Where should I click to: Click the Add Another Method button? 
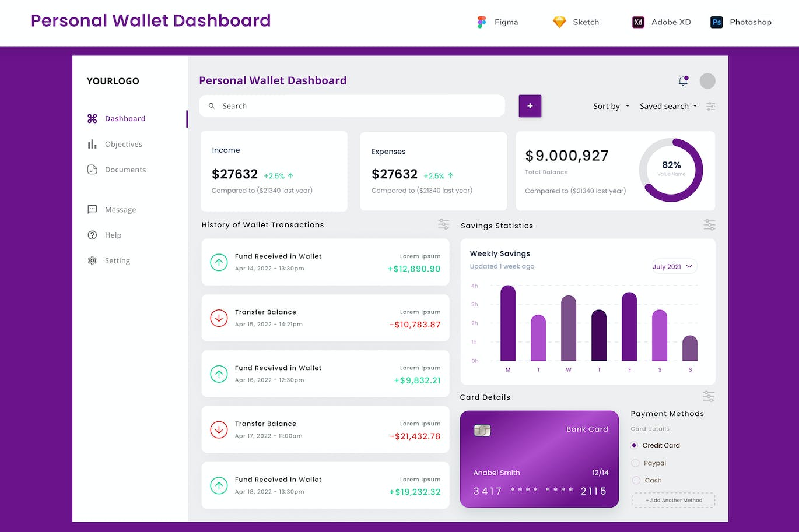pos(674,500)
